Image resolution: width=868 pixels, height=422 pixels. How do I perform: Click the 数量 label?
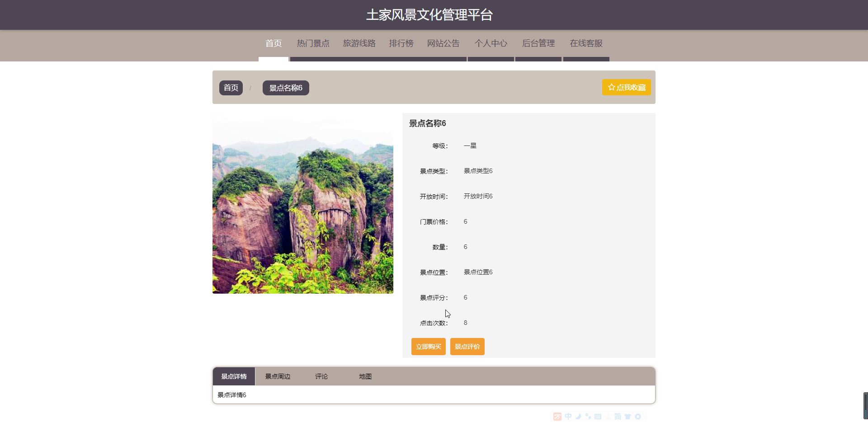pyautogui.click(x=440, y=247)
